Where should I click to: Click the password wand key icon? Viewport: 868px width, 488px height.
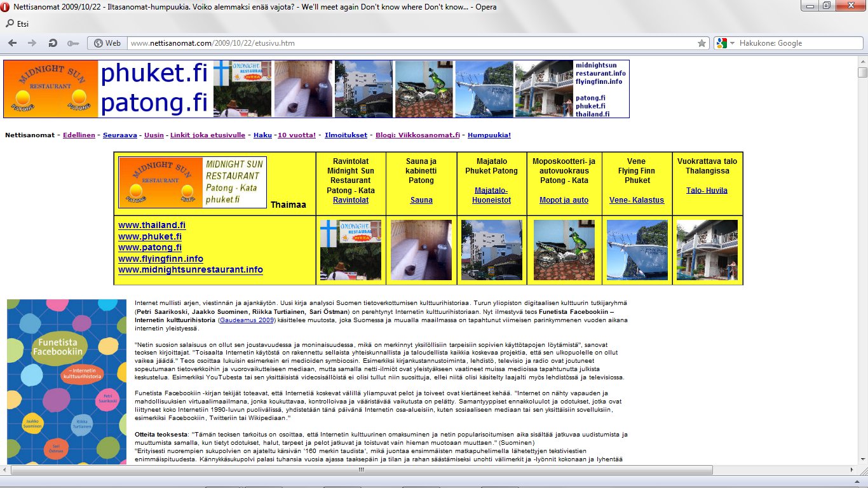point(72,43)
